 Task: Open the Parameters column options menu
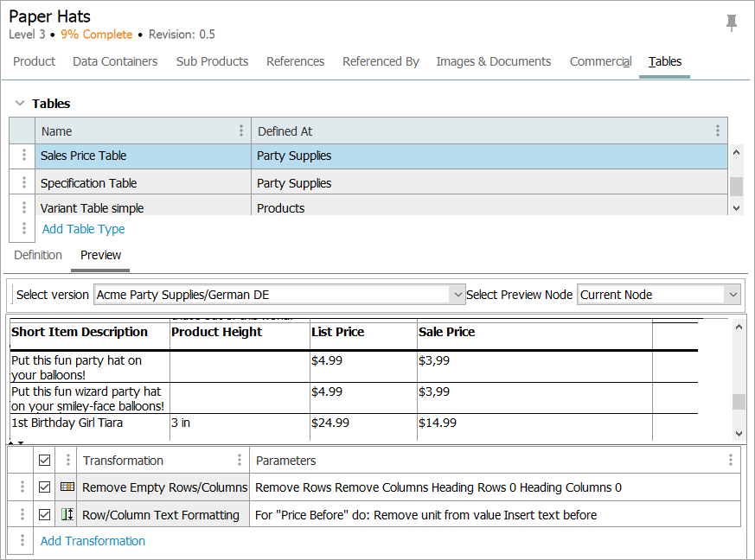tap(731, 460)
